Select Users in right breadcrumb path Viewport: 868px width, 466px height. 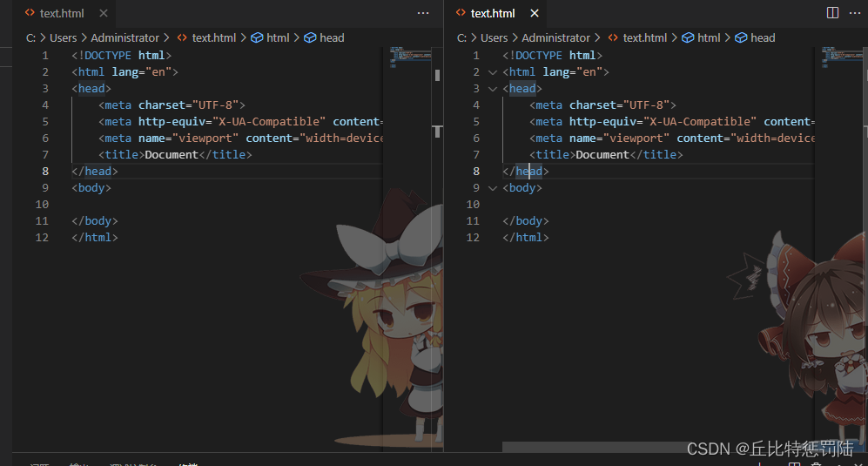[x=494, y=37]
